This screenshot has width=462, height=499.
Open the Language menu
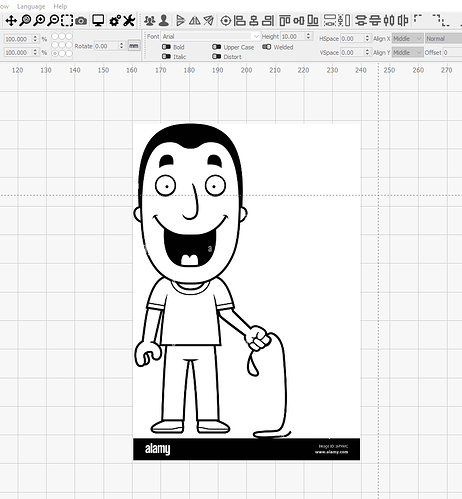tap(31, 6)
